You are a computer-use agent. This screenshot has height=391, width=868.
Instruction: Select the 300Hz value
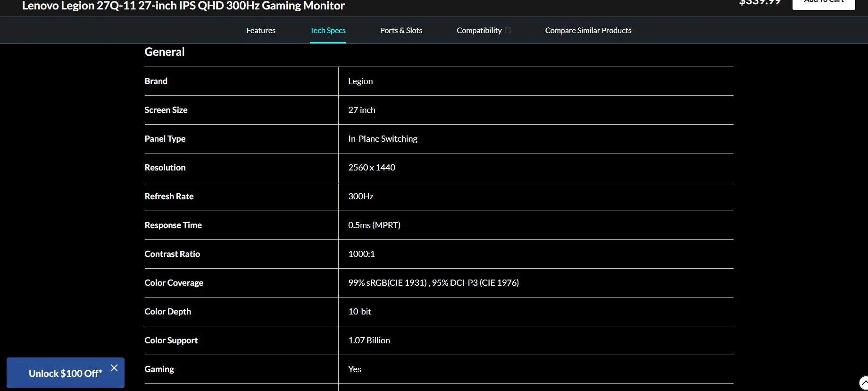361,196
